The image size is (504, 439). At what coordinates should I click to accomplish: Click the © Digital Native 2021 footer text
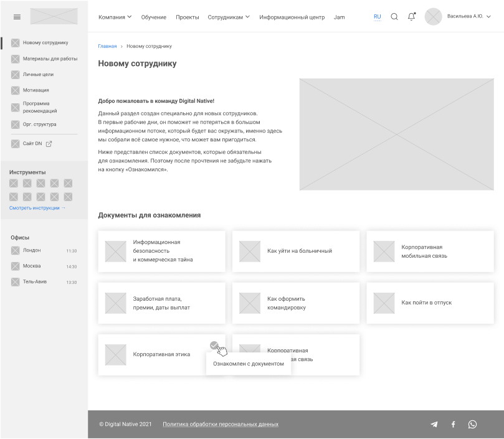[x=125, y=424]
